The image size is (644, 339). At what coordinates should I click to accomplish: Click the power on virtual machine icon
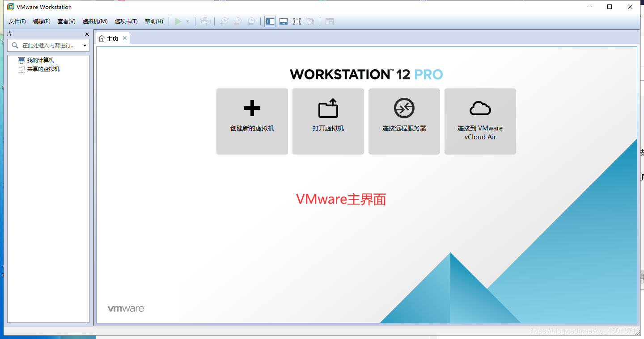coord(178,21)
